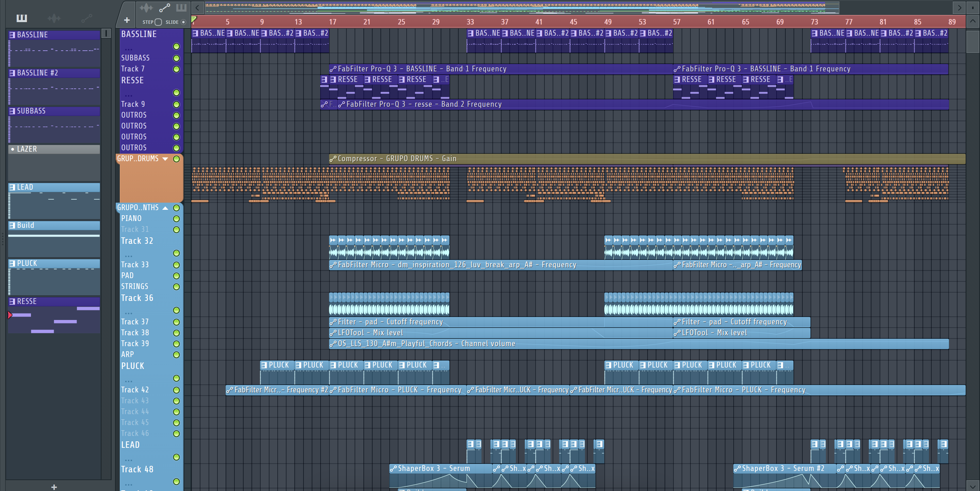This screenshot has width=980, height=491.
Task: Select the Track 36 header
Action: point(151,304)
